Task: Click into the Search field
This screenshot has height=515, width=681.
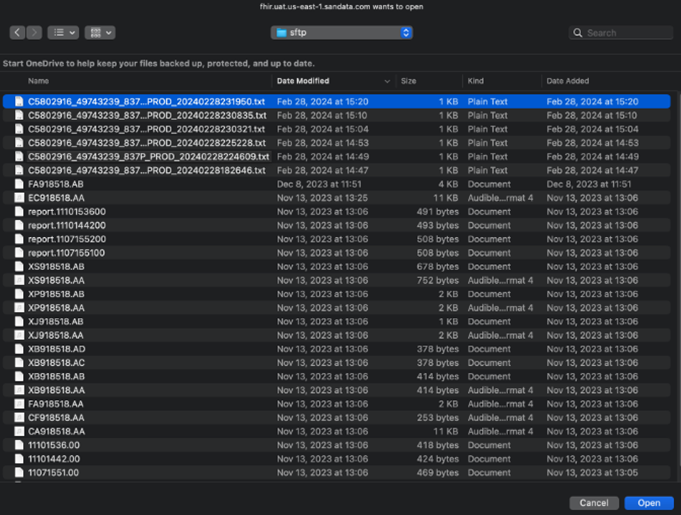Action: (627, 33)
